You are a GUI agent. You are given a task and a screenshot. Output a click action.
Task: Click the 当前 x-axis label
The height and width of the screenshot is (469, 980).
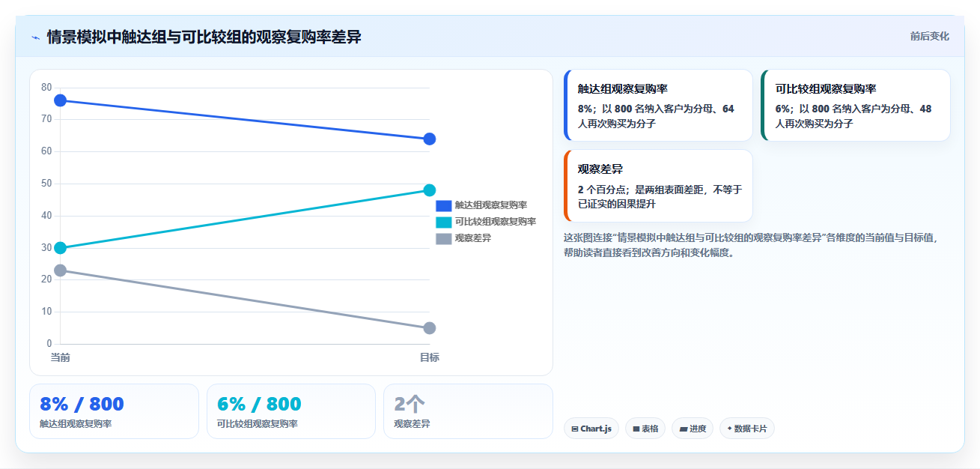point(61,357)
